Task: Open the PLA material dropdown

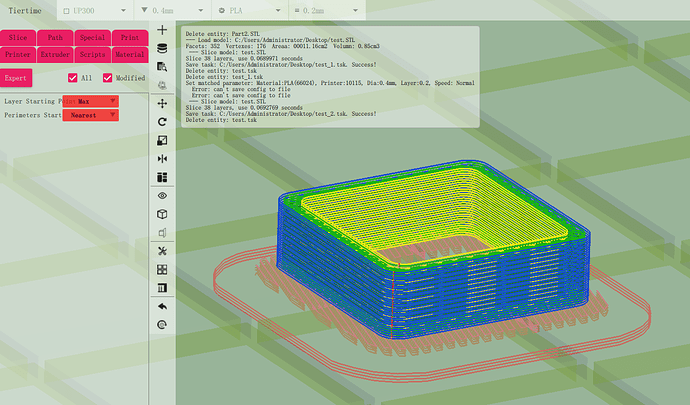Action: (x=250, y=11)
